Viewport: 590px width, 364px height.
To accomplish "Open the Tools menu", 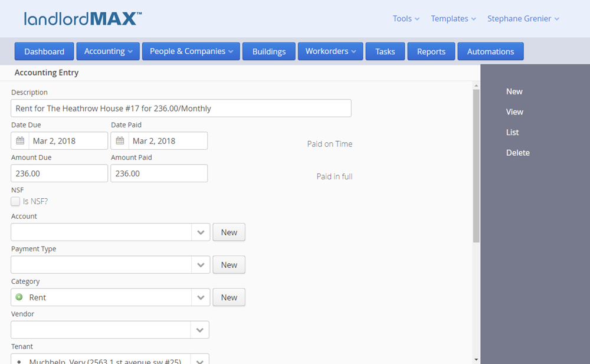I will click(x=406, y=18).
